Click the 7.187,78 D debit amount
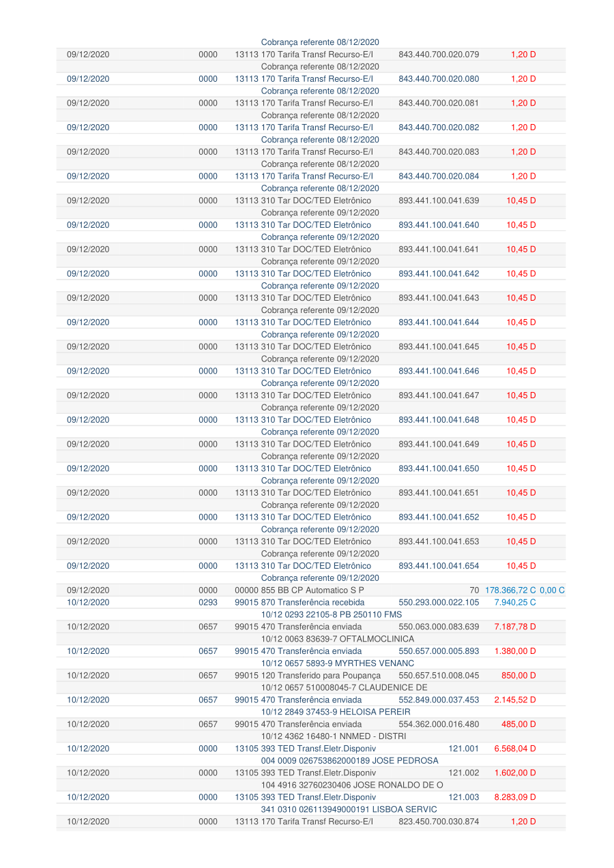Screen dimensions: 614x868 tap(515, 627)
